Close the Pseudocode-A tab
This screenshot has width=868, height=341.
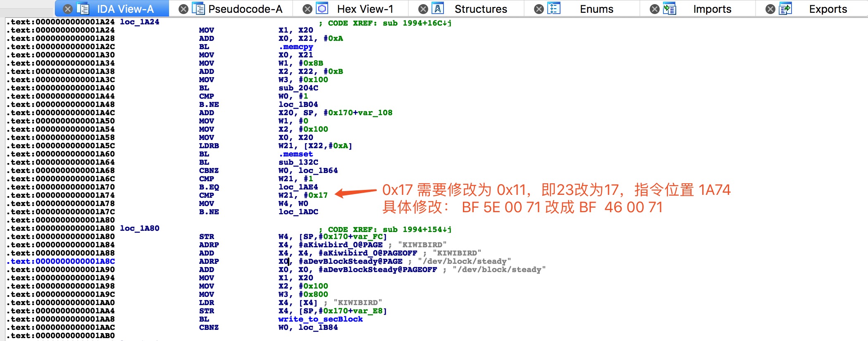coord(184,9)
